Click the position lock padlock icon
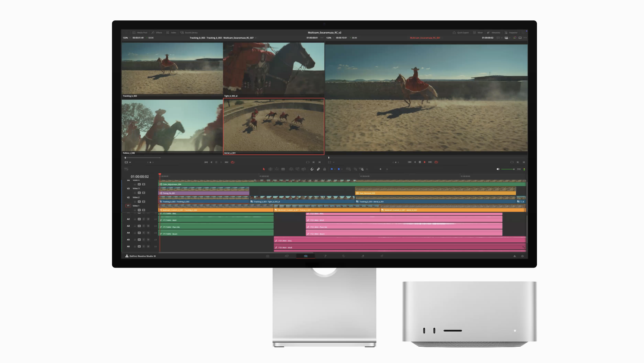The image size is (644, 363). click(325, 169)
